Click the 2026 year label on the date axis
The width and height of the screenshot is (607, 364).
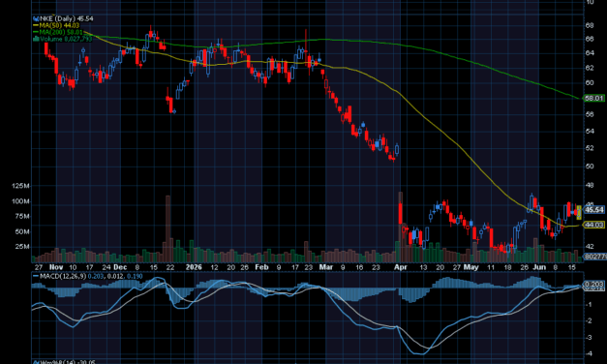[x=194, y=267]
